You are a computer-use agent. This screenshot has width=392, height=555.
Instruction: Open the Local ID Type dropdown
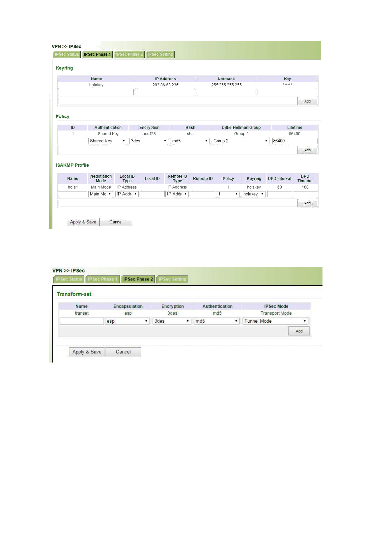pyautogui.click(x=127, y=194)
